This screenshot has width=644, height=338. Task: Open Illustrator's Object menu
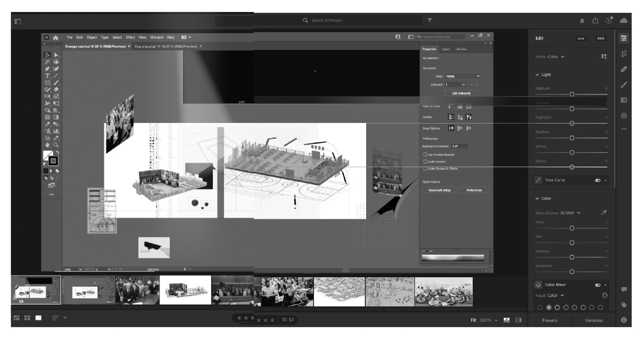click(x=92, y=37)
